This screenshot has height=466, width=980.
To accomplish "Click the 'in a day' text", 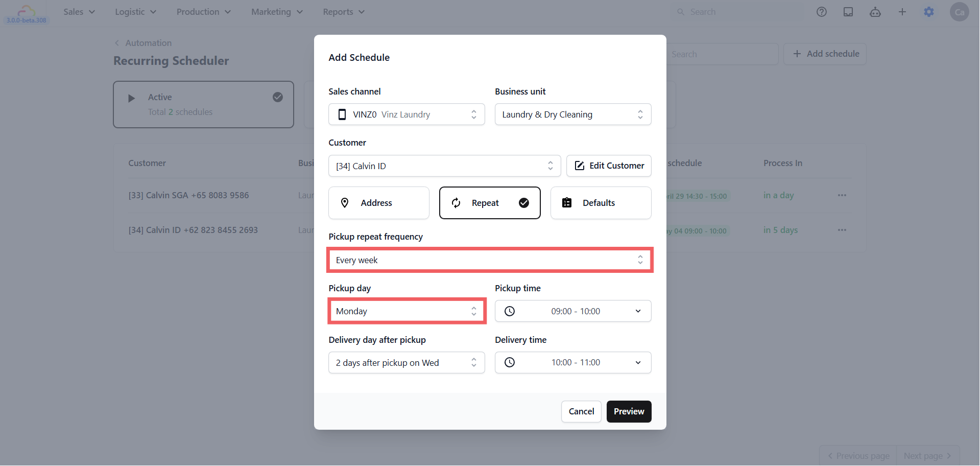I will pos(779,195).
